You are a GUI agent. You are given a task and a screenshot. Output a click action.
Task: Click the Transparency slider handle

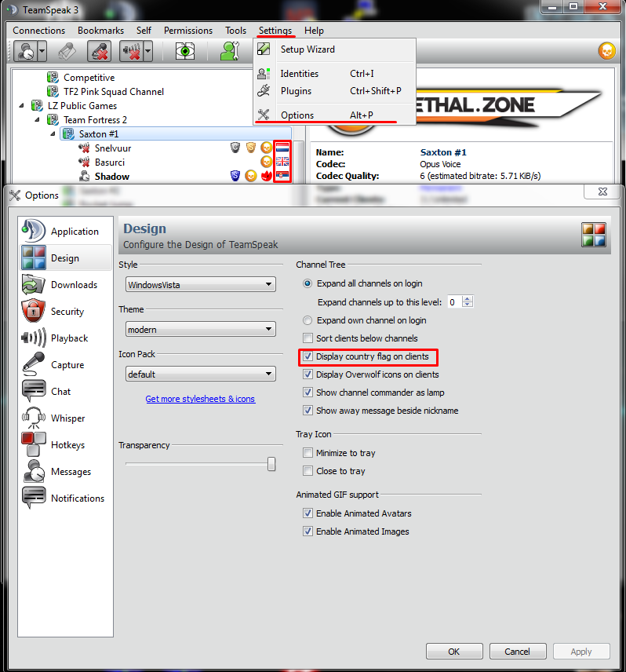(271, 464)
